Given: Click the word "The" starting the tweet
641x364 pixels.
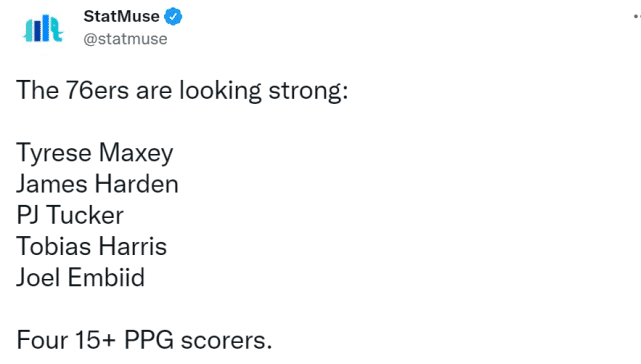Looking at the screenshot, I should click(38, 90).
